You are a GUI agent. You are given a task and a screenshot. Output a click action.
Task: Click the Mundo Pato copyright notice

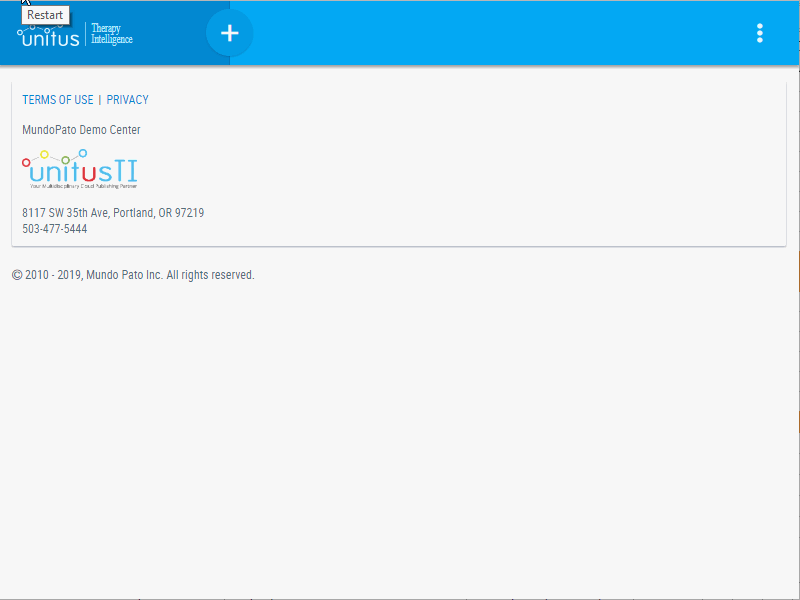(133, 274)
